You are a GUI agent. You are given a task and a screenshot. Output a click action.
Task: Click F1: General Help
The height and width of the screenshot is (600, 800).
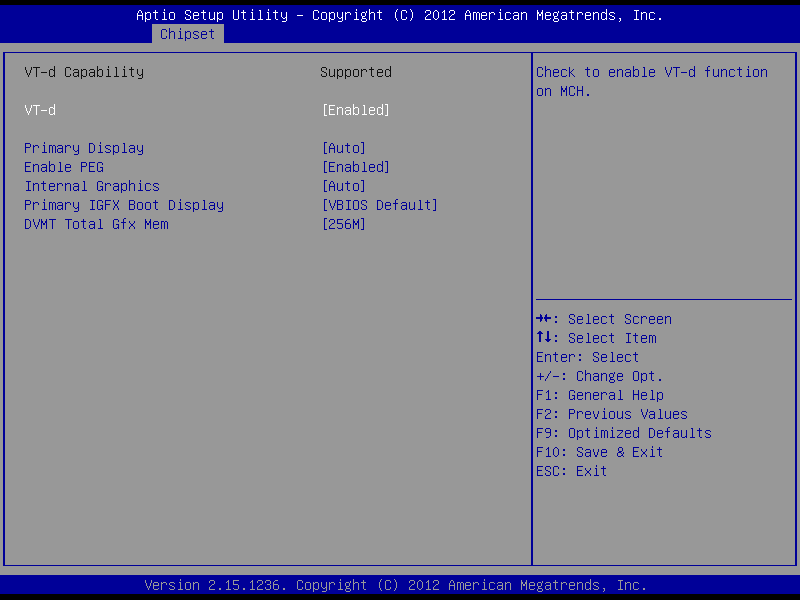coord(600,395)
